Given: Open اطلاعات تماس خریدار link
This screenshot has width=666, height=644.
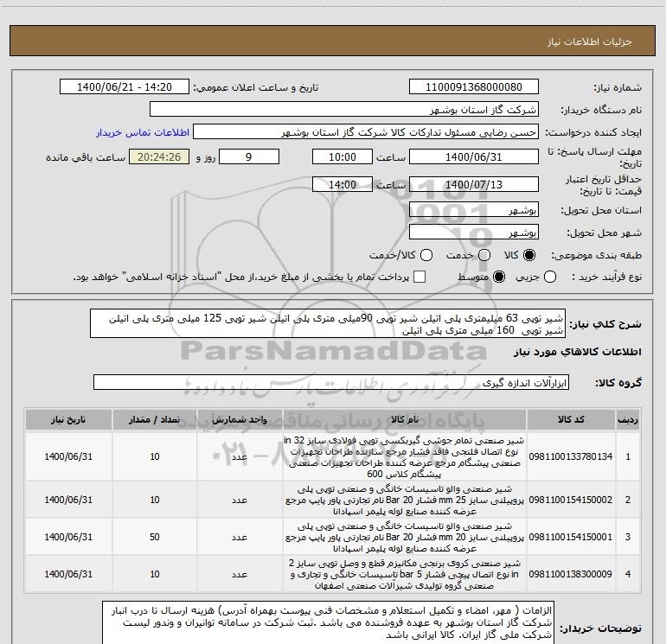Looking at the screenshot, I should click(x=143, y=132).
